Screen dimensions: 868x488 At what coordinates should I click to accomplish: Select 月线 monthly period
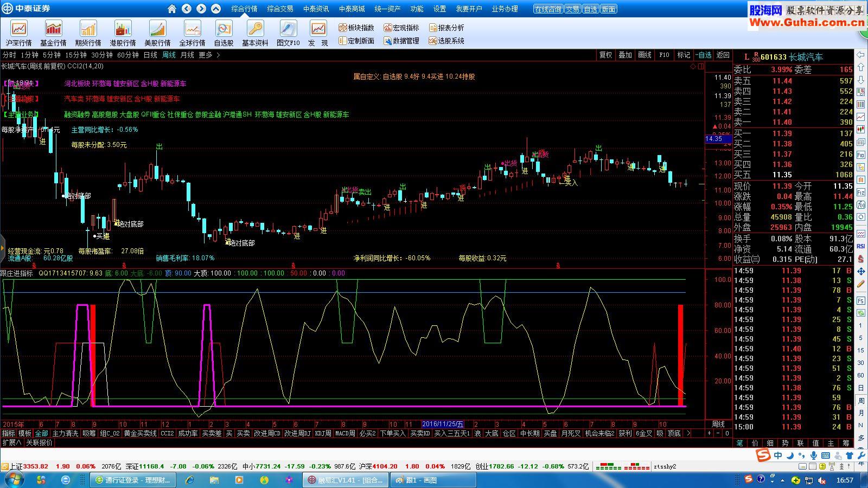[187, 55]
